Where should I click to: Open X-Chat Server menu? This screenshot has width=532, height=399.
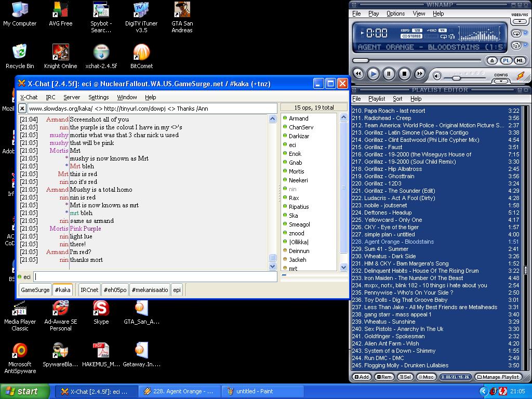coord(72,97)
